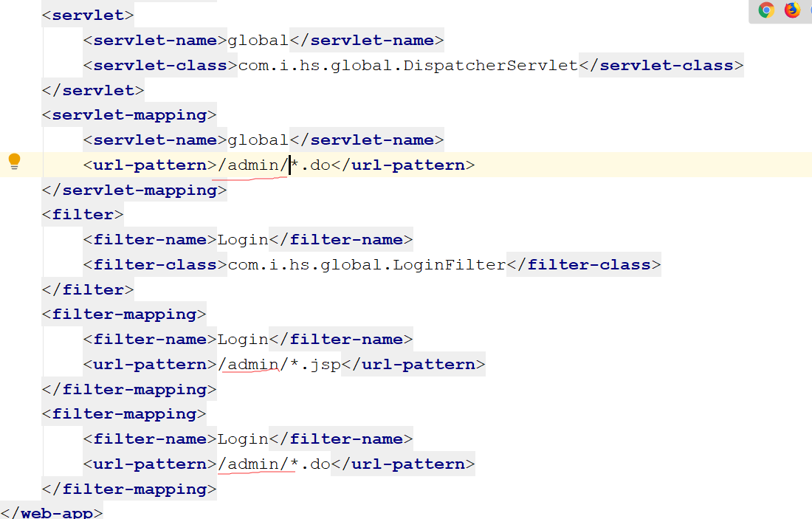Click </filter-mapping> tag just above </web-app>
Image resolution: width=812 pixels, height=519 pixels.
(x=129, y=489)
